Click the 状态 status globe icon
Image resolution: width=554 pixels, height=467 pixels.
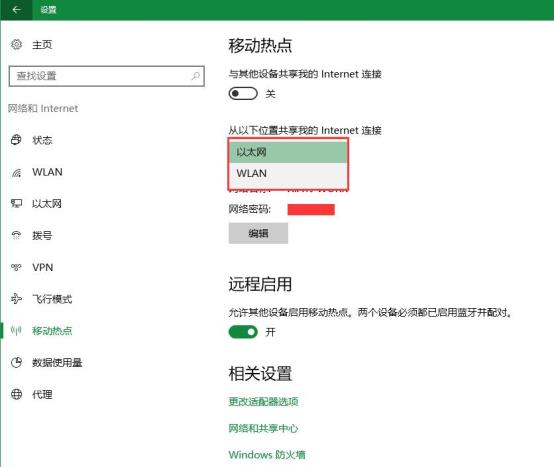(16, 140)
